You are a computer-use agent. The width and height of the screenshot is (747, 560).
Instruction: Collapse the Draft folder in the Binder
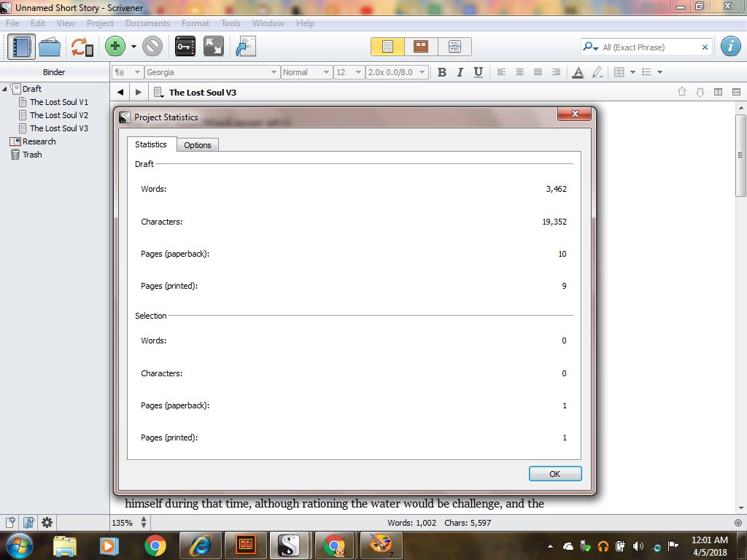tap(6, 88)
